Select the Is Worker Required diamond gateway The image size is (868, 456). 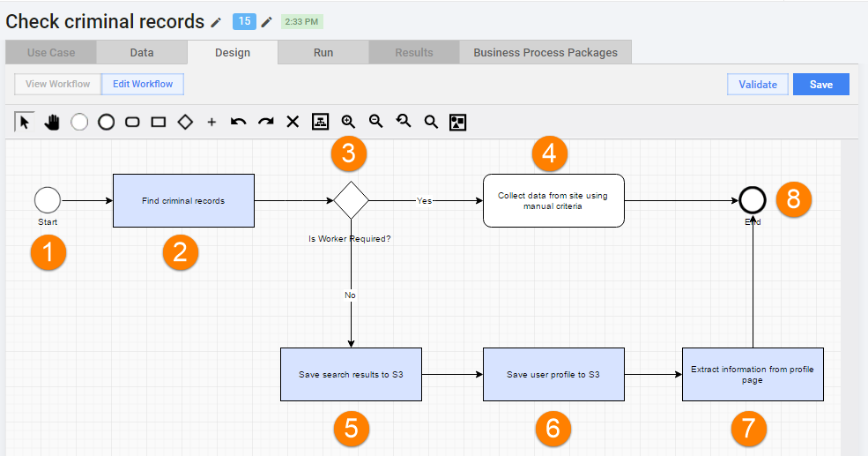click(x=351, y=200)
